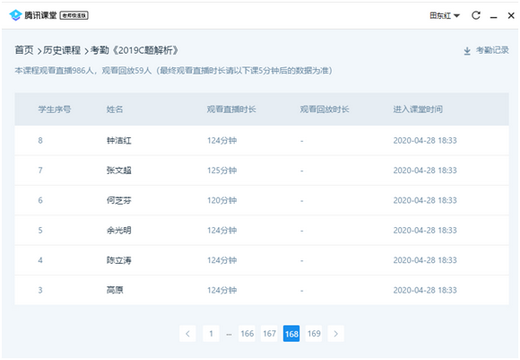Click the download attendance record icon
The image size is (520, 360).
(x=467, y=51)
